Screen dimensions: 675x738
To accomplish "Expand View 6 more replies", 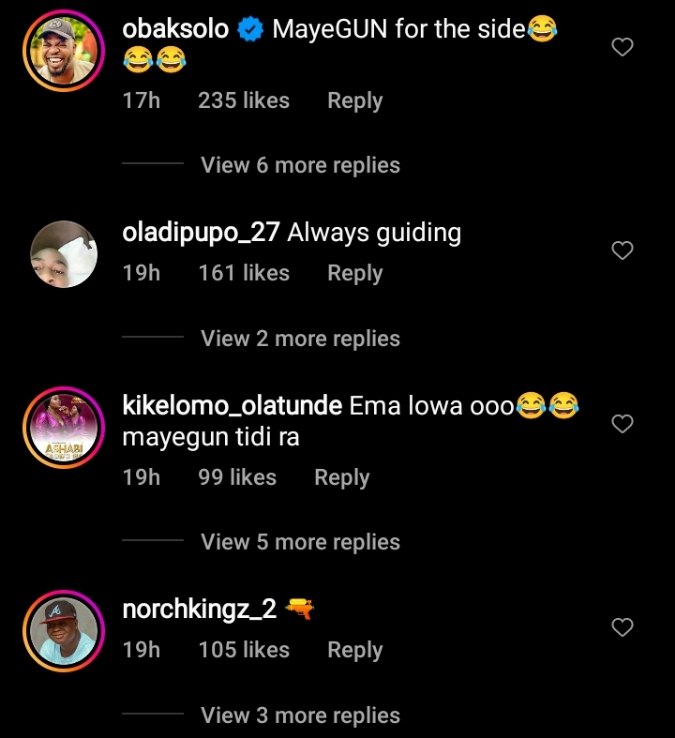I will click(300, 166).
